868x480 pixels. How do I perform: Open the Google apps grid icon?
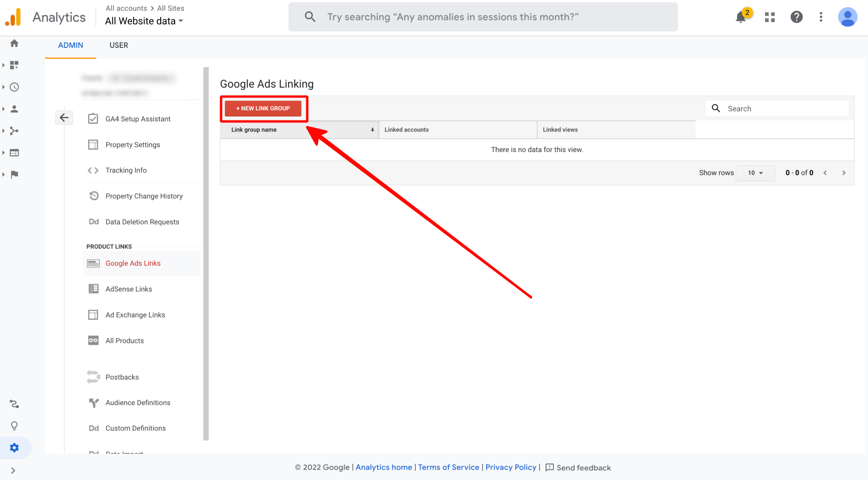coord(770,17)
